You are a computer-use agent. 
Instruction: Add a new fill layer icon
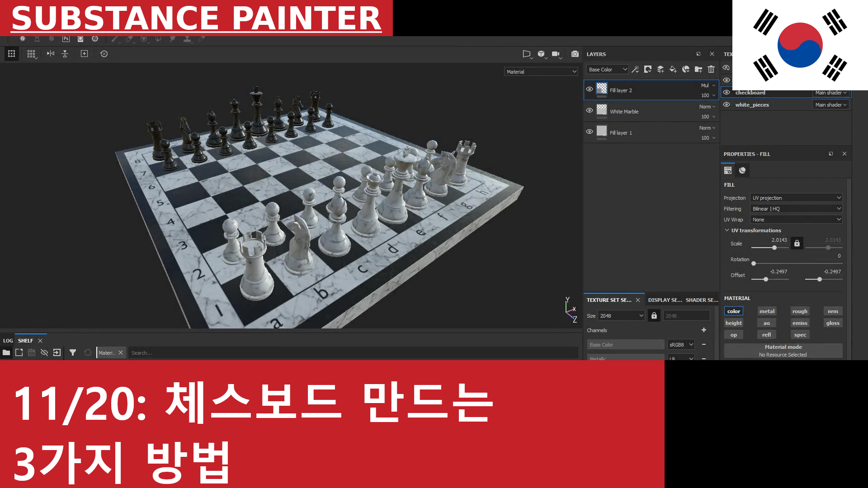[673, 69]
